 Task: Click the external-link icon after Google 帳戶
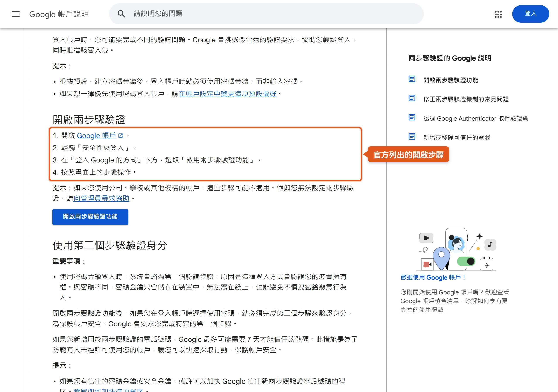point(120,135)
